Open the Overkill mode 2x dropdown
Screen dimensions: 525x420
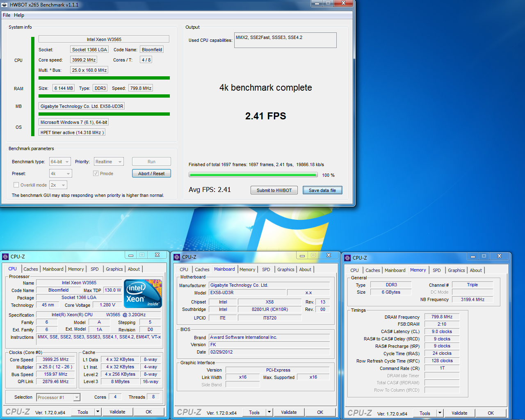58,185
